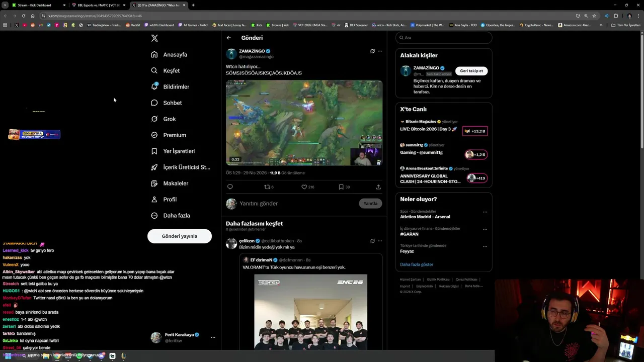This screenshot has height=362, width=644.
Task: Open Grok icon on ZAMAZİNGO post
Action: (372, 51)
